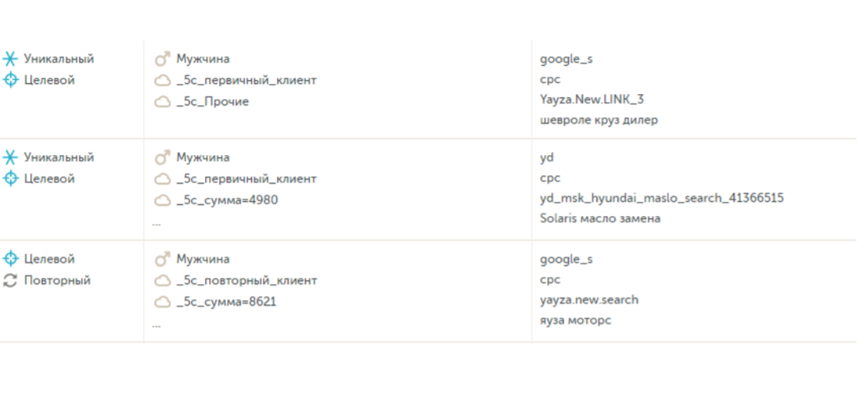The width and height of the screenshot is (868, 405).
Task: Expand more tags ellipsis in second row
Action: click(x=157, y=224)
